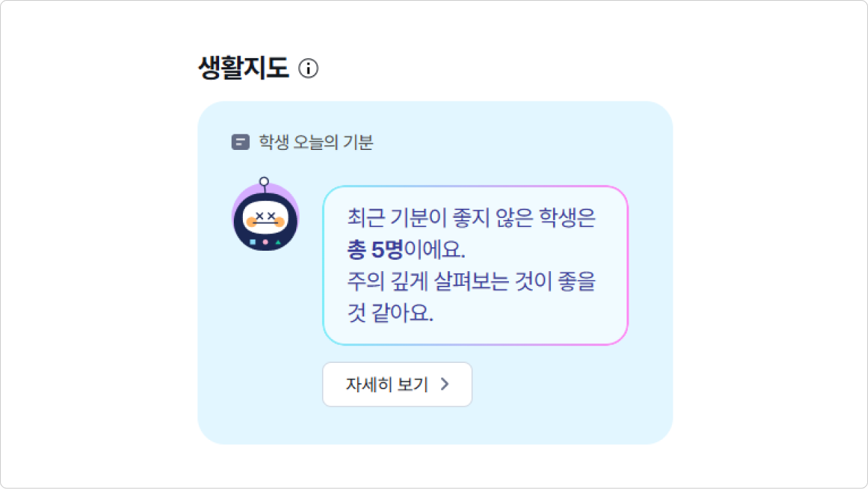Screen dimensions: 868x489
Task: Click the green triangle on robot's chest
Action: point(278,242)
